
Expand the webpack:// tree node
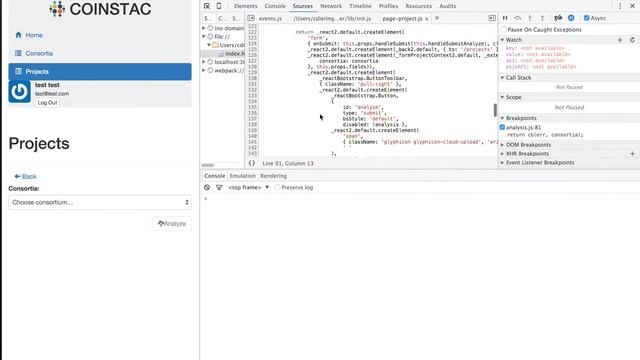[x=204, y=71]
